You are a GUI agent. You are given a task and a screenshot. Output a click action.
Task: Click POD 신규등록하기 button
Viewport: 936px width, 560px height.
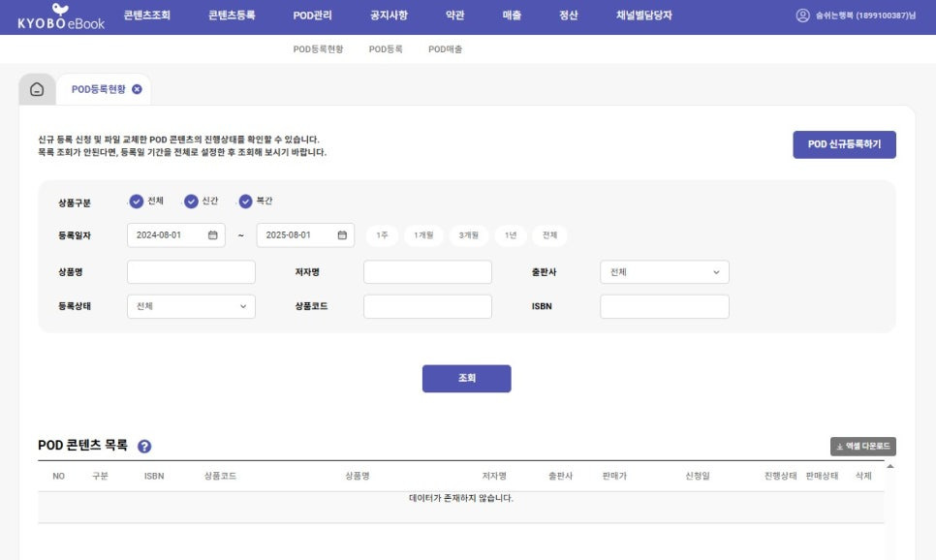(x=844, y=144)
